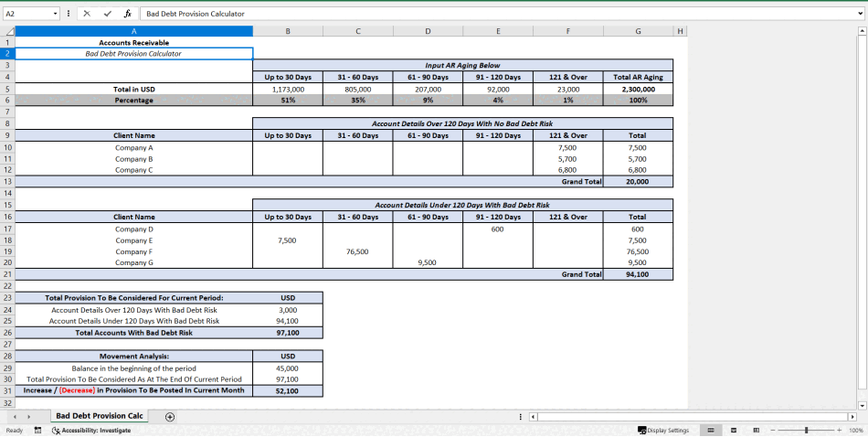Select Grand Total value 20,000
The image size is (868, 437).
coord(639,182)
